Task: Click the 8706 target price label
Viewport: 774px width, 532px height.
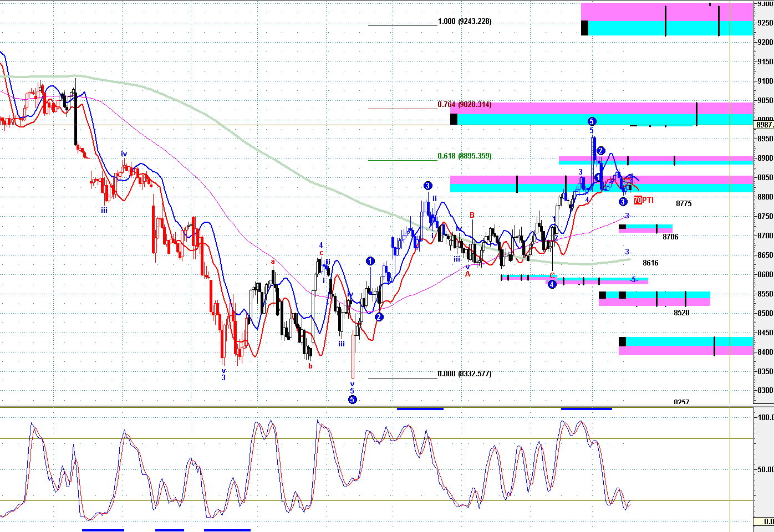Action: point(670,237)
